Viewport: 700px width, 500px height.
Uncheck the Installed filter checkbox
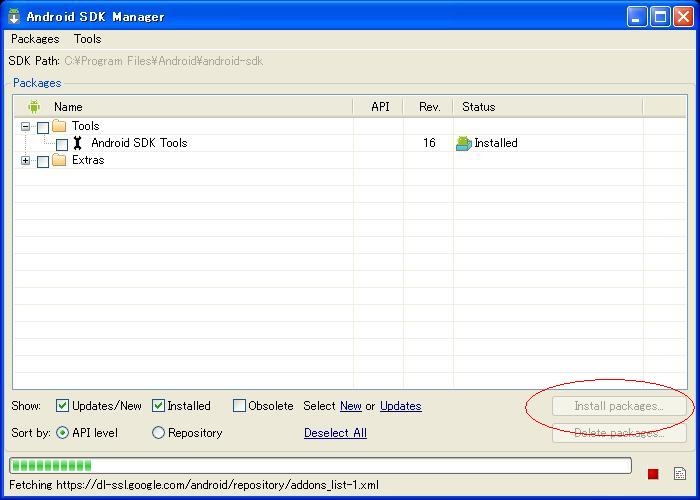[158, 405]
